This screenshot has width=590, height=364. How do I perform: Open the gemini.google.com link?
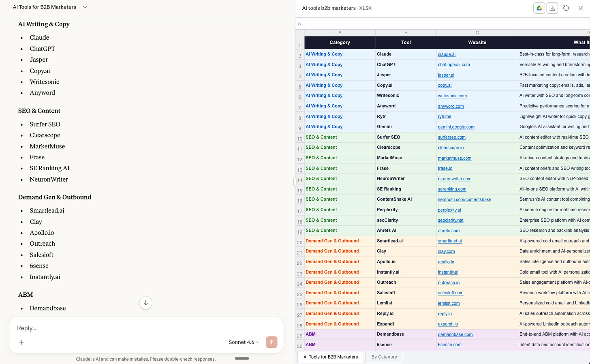coord(456,127)
